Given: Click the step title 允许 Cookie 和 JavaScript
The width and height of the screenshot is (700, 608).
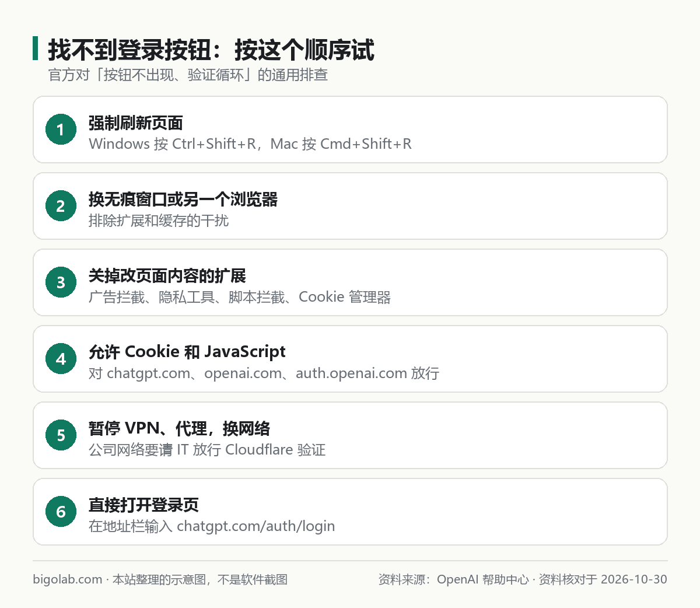Looking at the screenshot, I should coord(187,352).
